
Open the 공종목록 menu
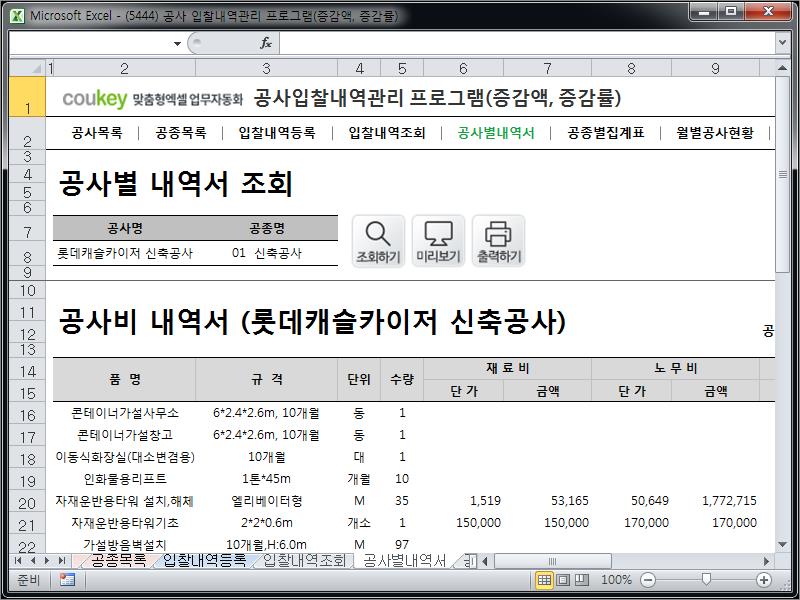[x=181, y=133]
